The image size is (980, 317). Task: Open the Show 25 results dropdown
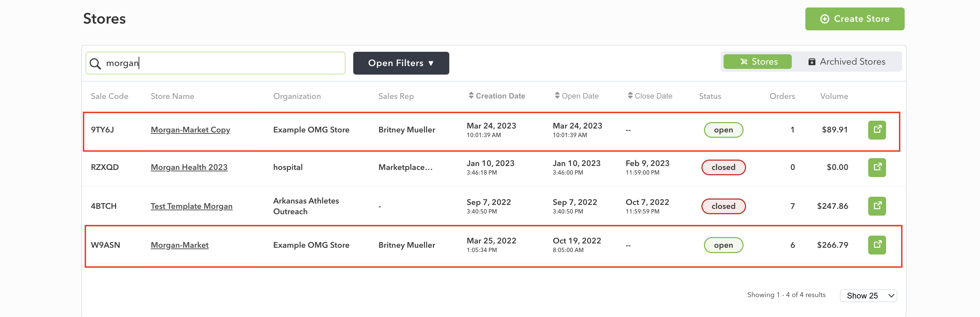pos(868,295)
